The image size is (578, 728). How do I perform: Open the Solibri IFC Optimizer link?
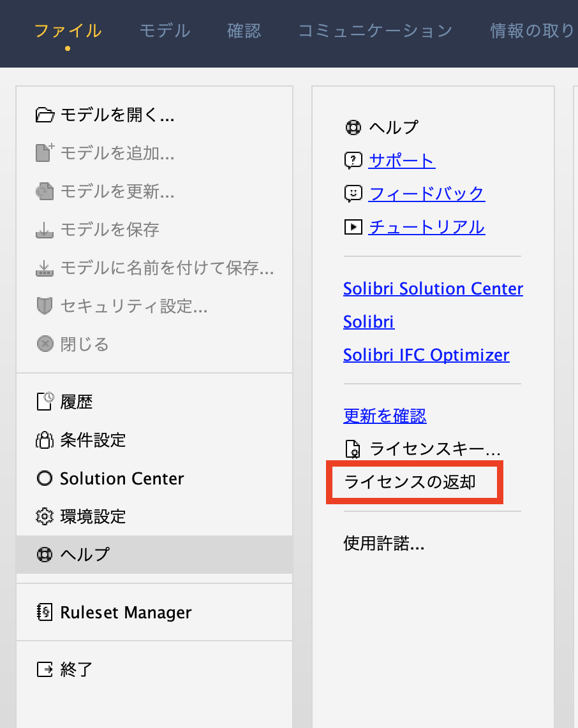(x=426, y=355)
